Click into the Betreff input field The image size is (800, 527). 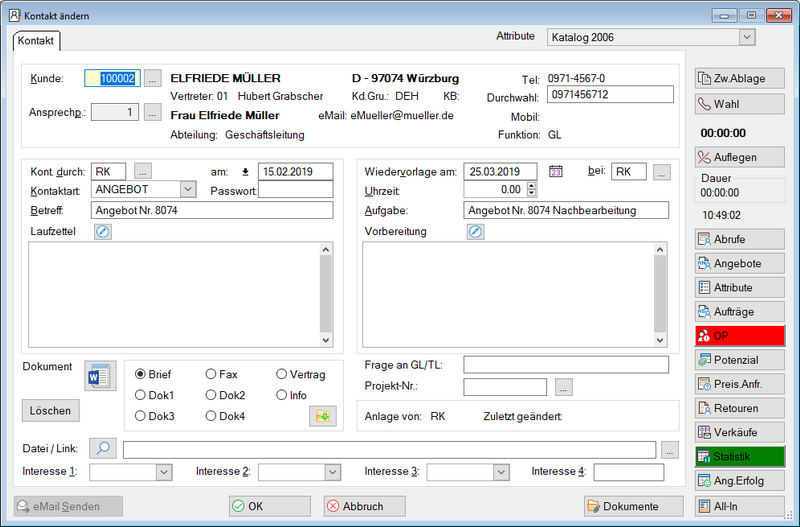[x=212, y=211]
